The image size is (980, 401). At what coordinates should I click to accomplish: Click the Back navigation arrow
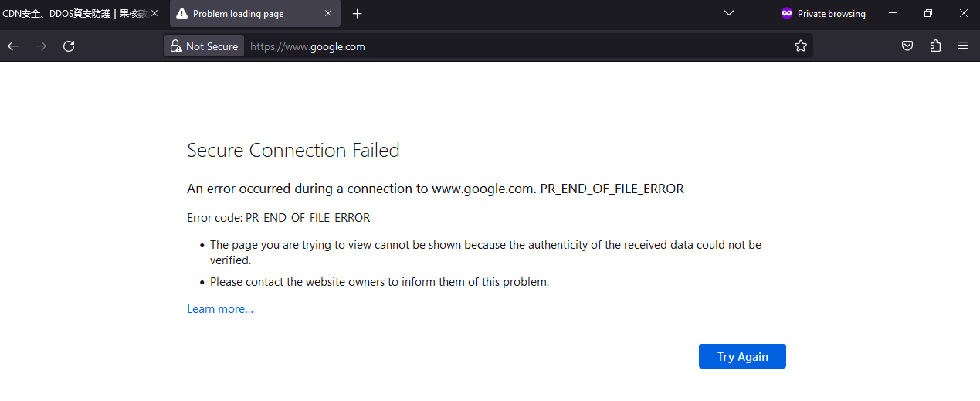(x=13, y=46)
